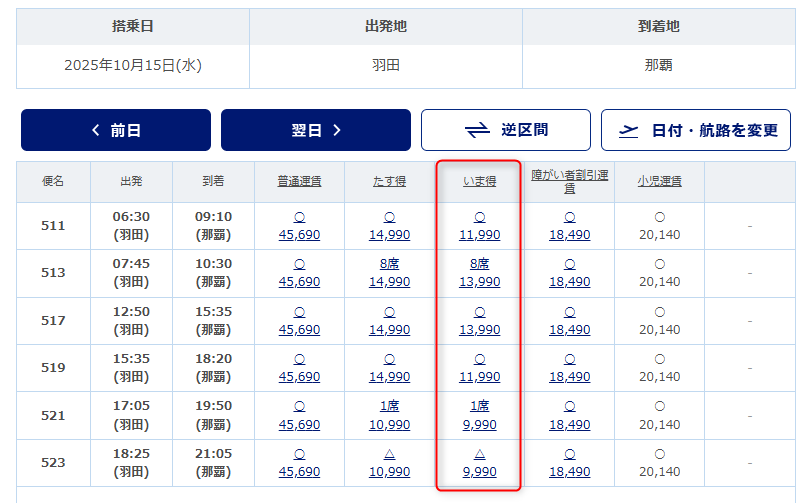Select いま得 13,990 for flight 513
Viewport: 807px width, 503px height.
(480, 282)
